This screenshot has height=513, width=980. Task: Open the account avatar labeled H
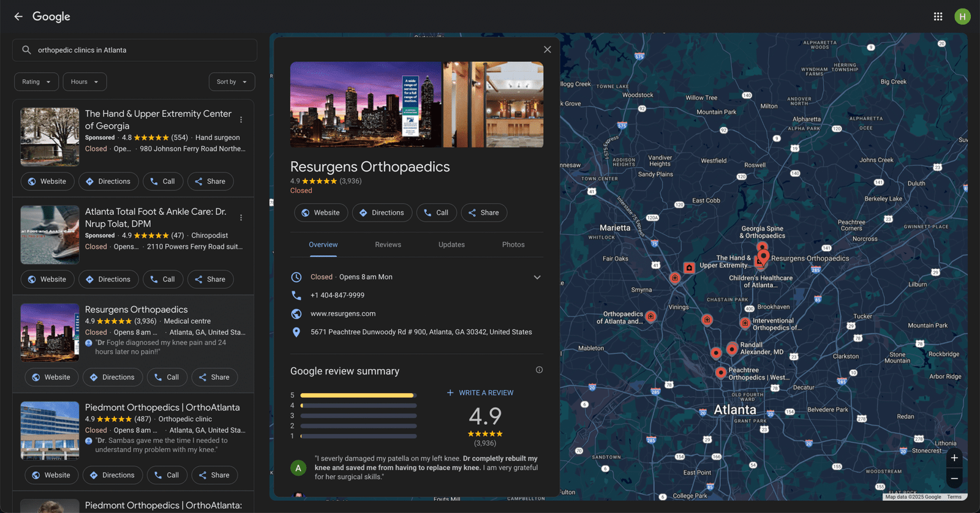click(x=962, y=17)
